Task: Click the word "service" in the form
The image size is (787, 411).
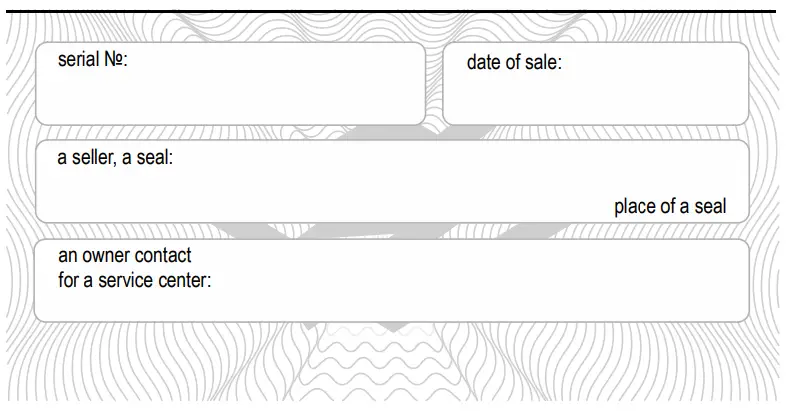Action: [x=127, y=280]
